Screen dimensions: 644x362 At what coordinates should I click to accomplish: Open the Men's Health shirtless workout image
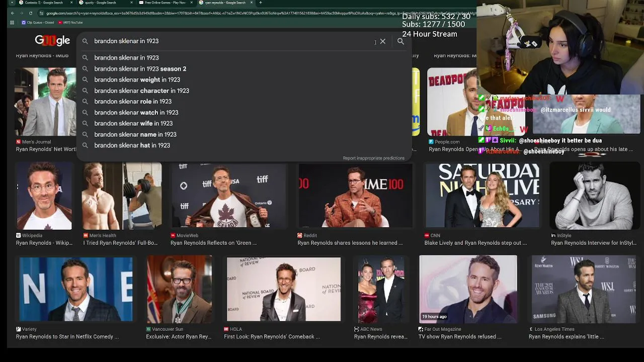[x=122, y=196]
